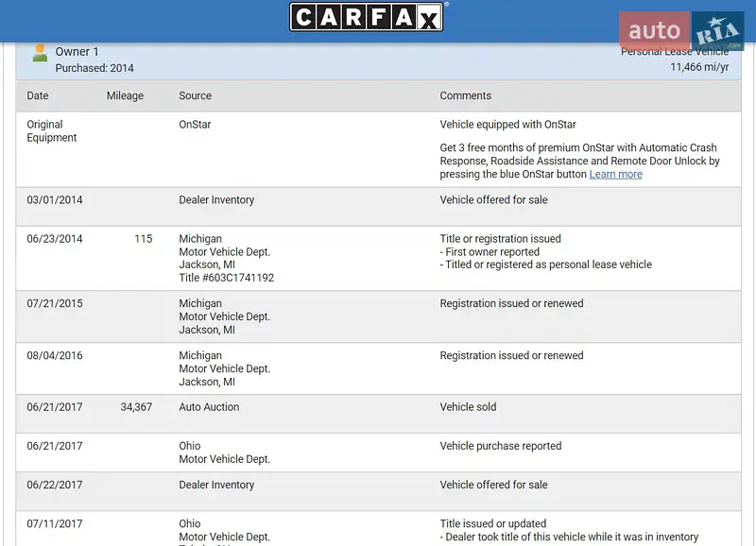
Task: Click the 115 mileage reading
Action: click(x=143, y=239)
